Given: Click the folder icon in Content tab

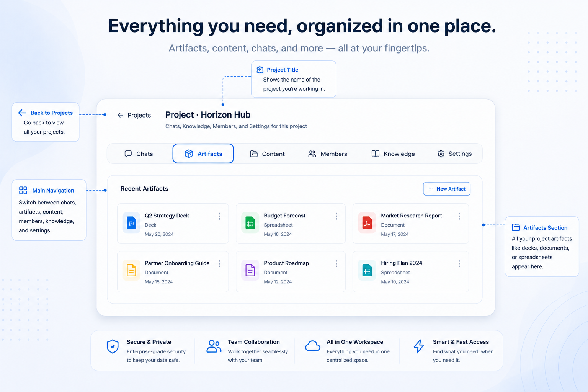Looking at the screenshot, I should [x=254, y=154].
